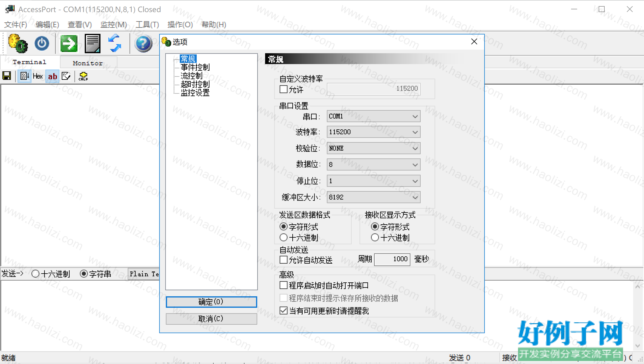Switch to the Monitor tab

pyautogui.click(x=88, y=63)
